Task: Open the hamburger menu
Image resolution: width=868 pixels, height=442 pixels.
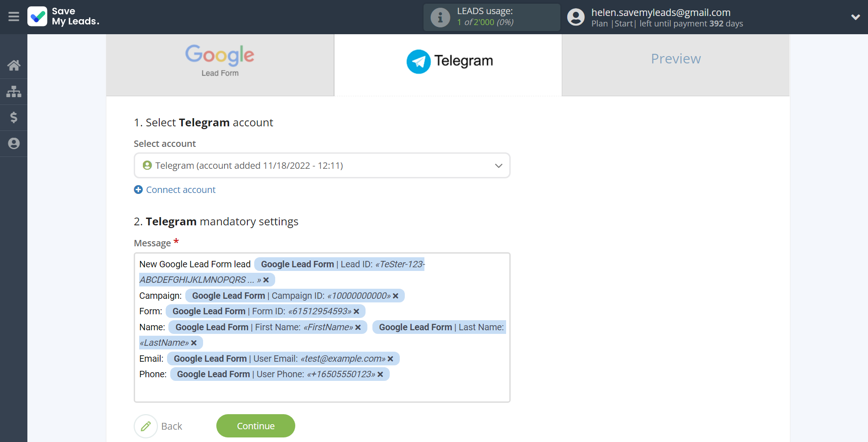Action: click(x=14, y=17)
